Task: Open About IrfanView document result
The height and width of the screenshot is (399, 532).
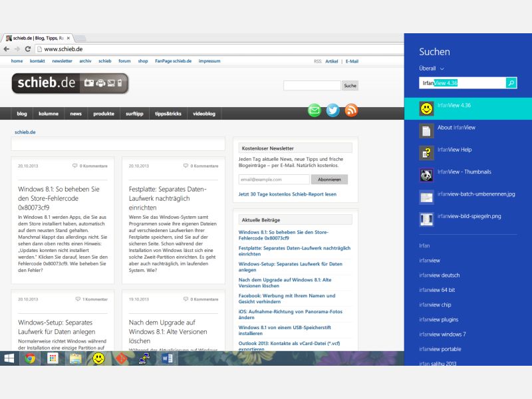Action: 468,130
